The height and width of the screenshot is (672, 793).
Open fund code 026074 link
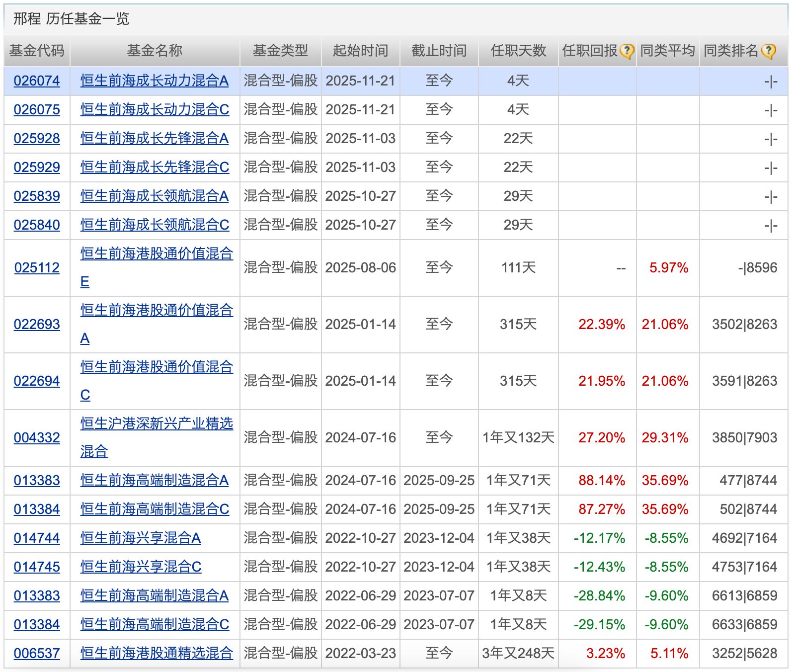(x=37, y=81)
